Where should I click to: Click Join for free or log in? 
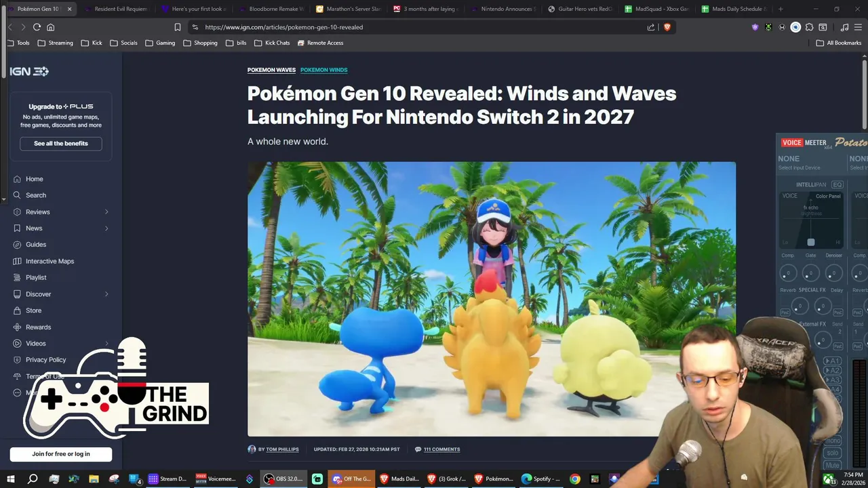(x=61, y=454)
